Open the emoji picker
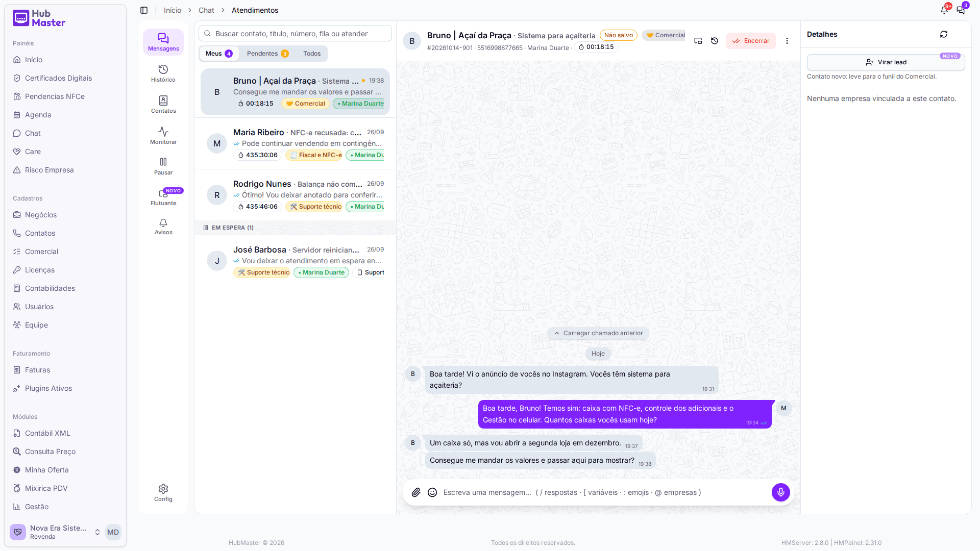Image resolution: width=980 pixels, height=551 pixels. tap(432, 492)
